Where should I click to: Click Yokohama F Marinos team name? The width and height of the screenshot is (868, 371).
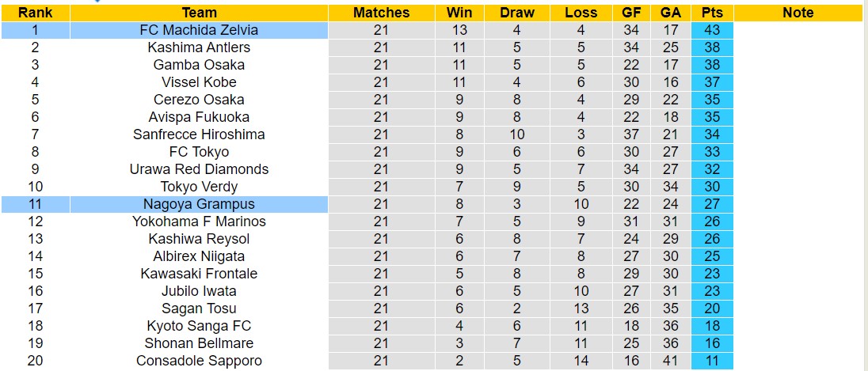point(199,221)
